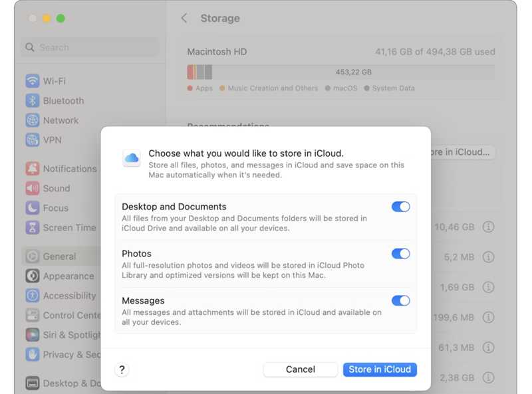
Task: Click the Cancel button
Action: pyautogui.click(x=300, y=369)
